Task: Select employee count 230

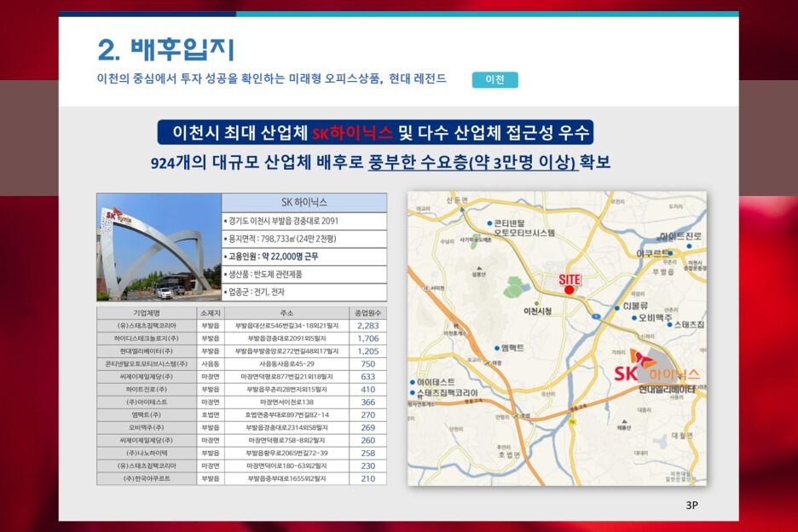Action: 368,465
